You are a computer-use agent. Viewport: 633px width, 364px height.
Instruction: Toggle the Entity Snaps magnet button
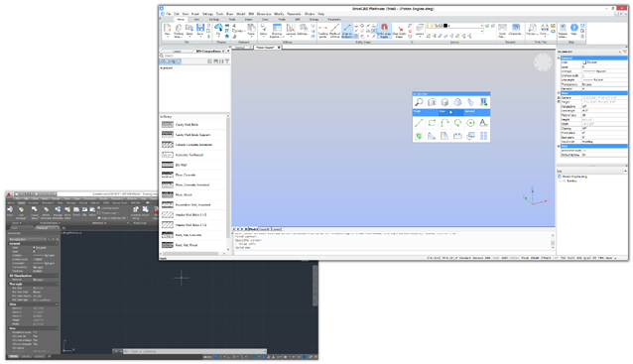(x=384, y=31)
